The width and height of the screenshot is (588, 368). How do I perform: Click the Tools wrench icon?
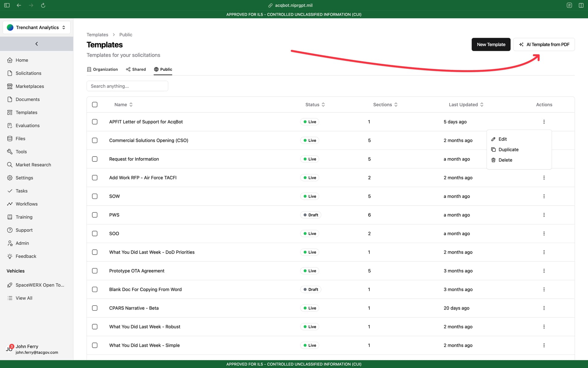pyautogui.click(x=10, y=152)
